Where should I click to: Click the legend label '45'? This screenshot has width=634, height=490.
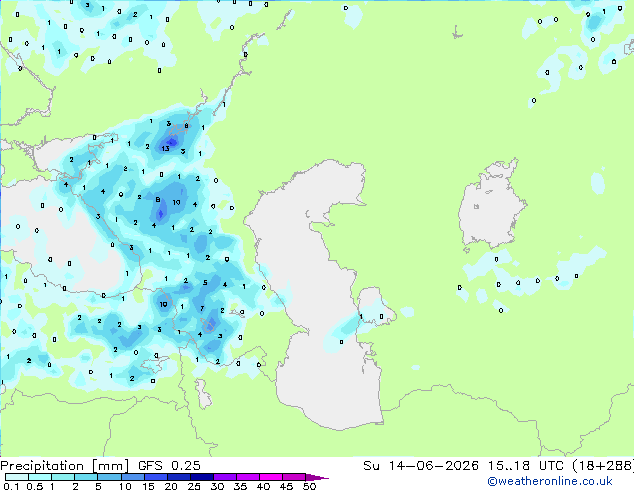(286, 486)
